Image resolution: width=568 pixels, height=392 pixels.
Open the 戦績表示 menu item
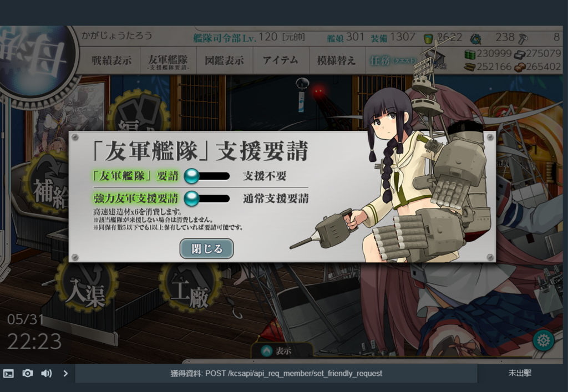coord(111,60)
